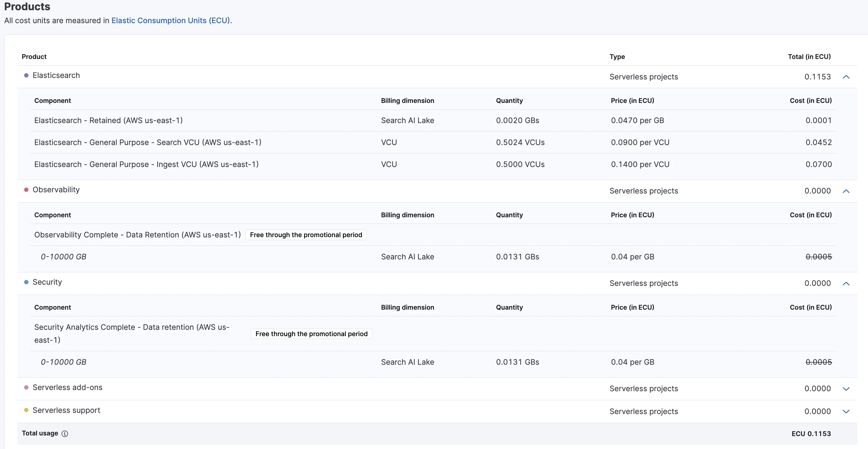Select the Serverless support product name
This screenshot has width=868, height=449.
click(66, 410)
